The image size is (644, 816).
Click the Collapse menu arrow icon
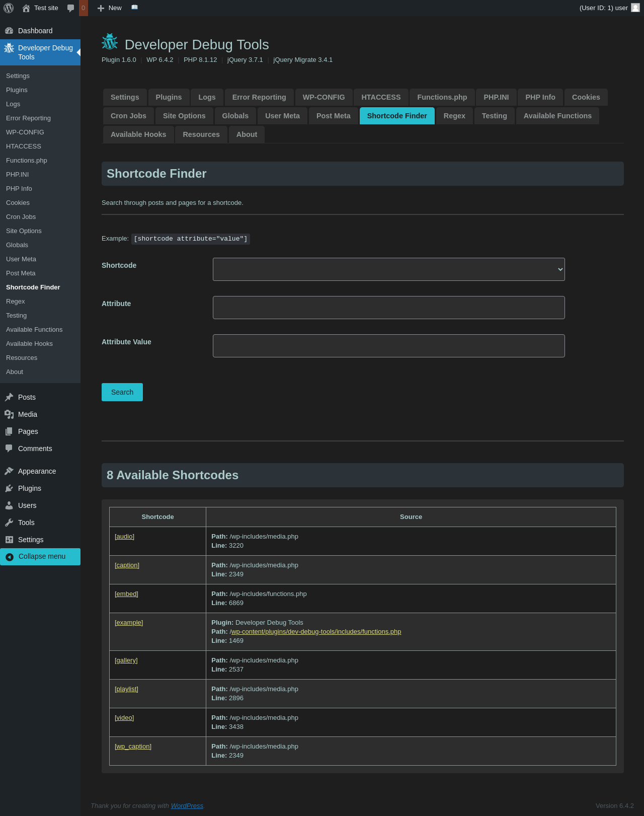click(x=10, y=557)
